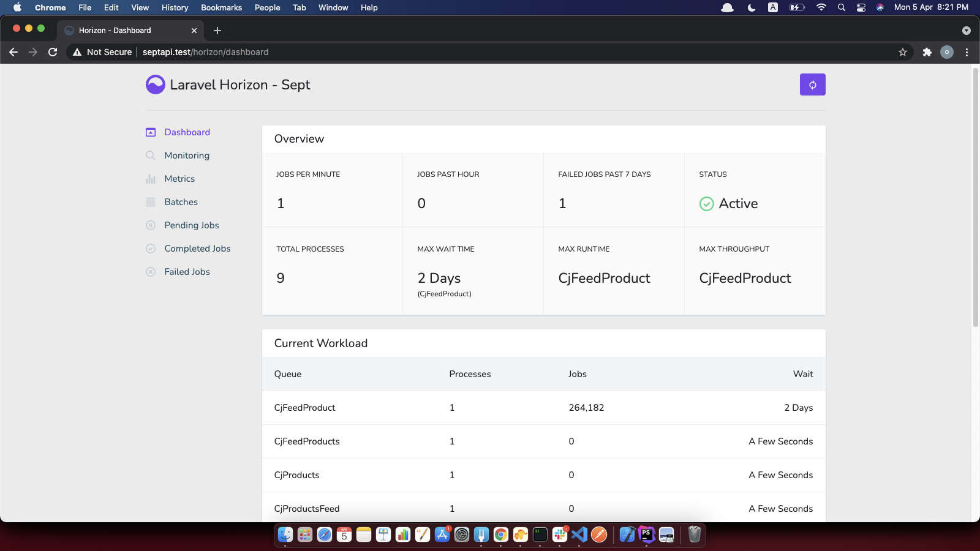
Task: Click the Completed Jobs checkmark icon
Action: 151,248
